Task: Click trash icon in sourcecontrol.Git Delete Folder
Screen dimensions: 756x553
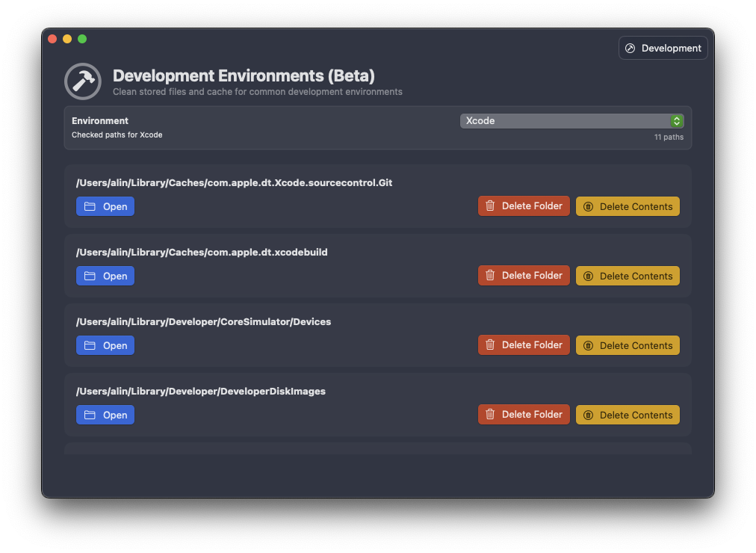Action: click(x=490, y=206)
